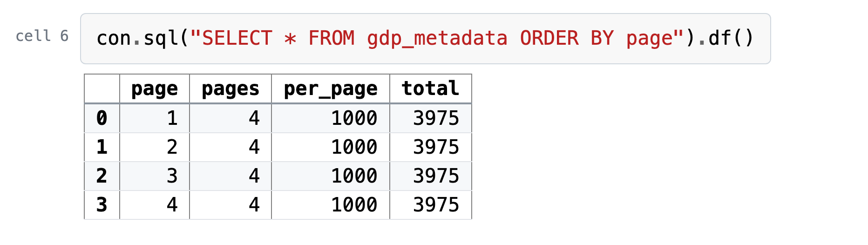This screenshot has width=868, height=245.
Task: Select row index 0 label
Action: tap(102, 118)
